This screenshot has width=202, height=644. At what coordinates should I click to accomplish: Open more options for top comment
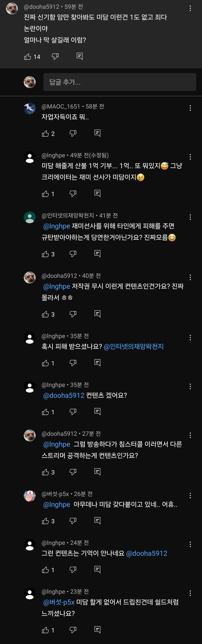[190, 8]
